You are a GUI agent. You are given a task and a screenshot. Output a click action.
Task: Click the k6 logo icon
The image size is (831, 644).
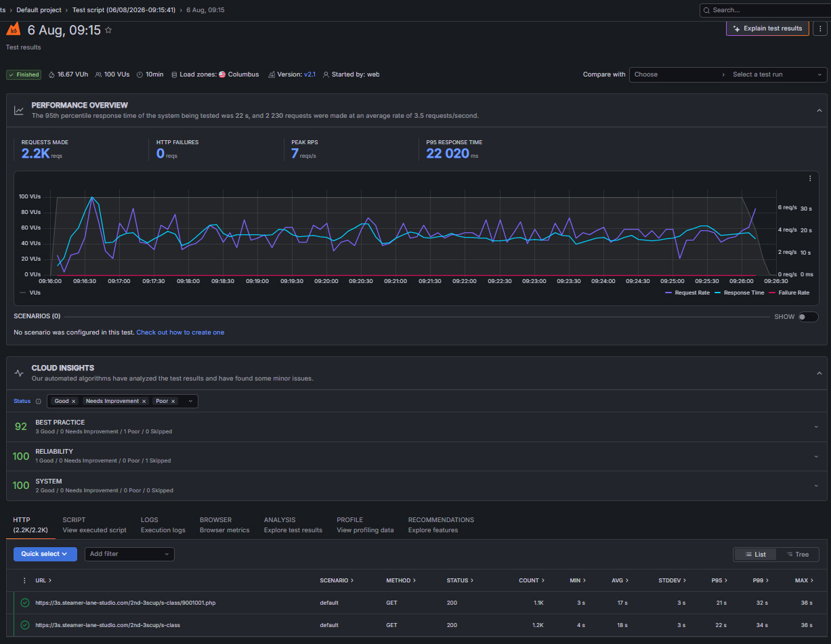pos(13,29)
